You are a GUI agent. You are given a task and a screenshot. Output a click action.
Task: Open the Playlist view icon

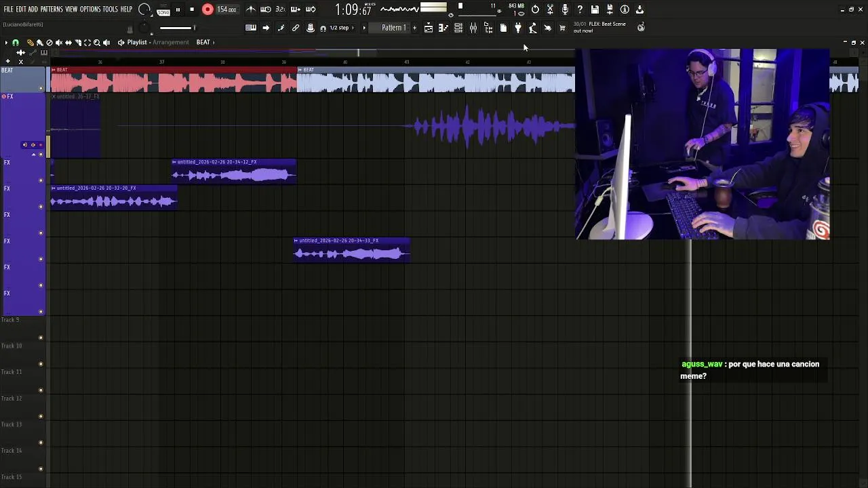[x=429, y=28]
